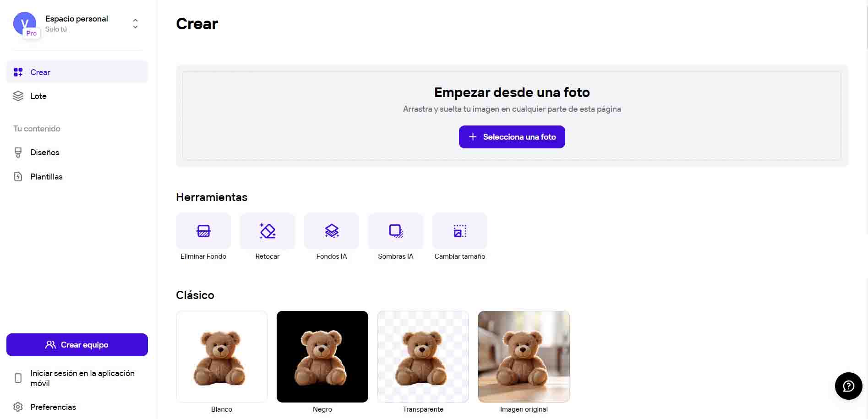Open the Fondos IA tool
The width and height of the screenshot is (868, 419).
click(332, 231)
